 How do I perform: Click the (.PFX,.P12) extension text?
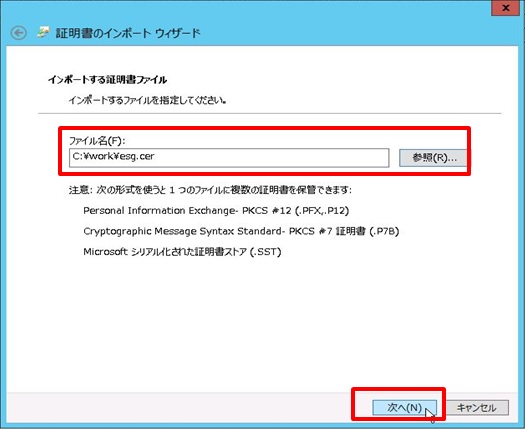pyautogui.click(x=322, y=211)
